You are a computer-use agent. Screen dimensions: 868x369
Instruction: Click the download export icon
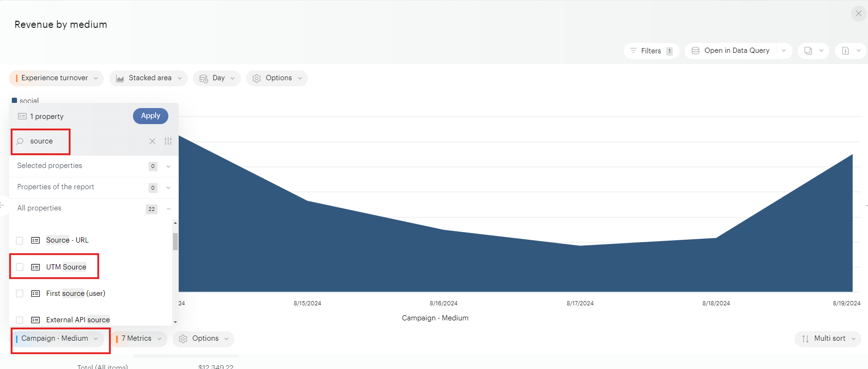click(x=845, y=51)
